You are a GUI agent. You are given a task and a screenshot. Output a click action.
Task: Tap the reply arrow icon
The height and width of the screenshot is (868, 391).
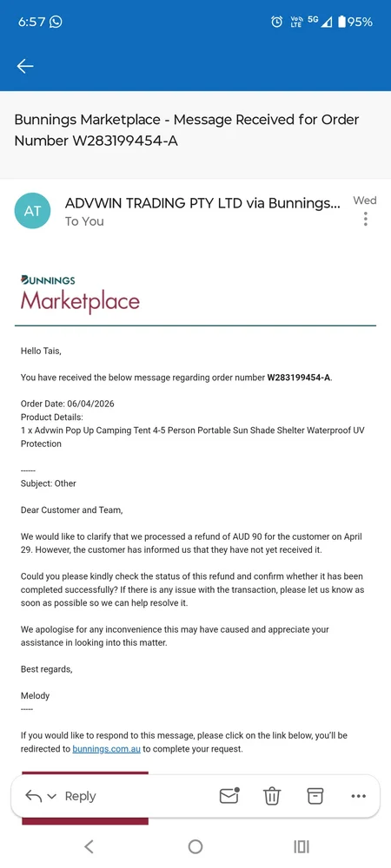34,796
